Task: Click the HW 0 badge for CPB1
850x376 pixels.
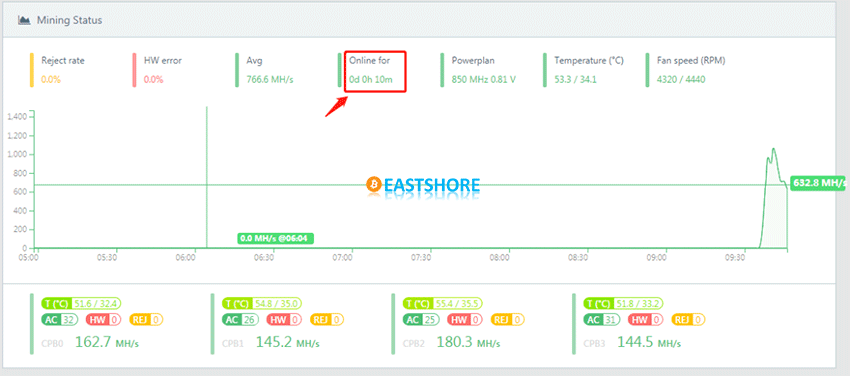Action: coord(285,320)
